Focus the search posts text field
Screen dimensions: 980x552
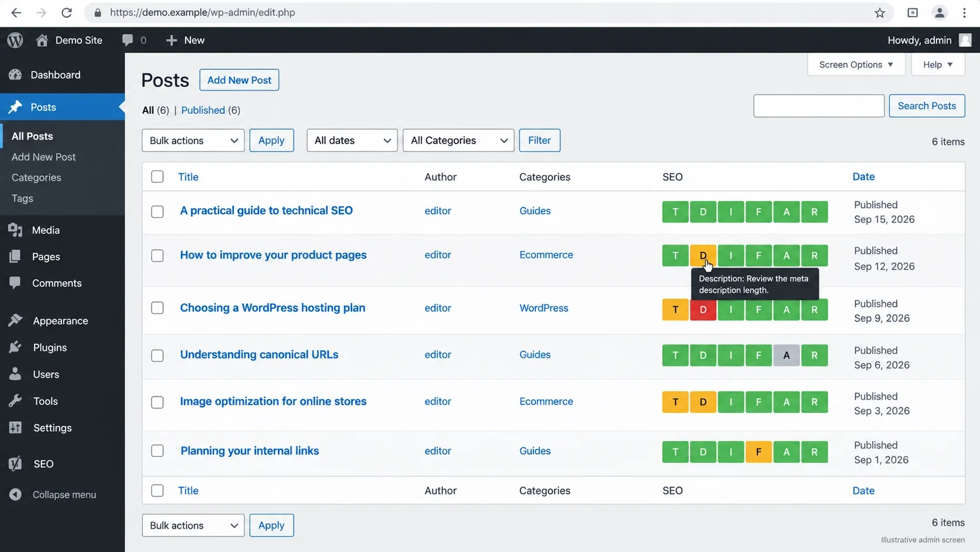click(x=819, y=106)
